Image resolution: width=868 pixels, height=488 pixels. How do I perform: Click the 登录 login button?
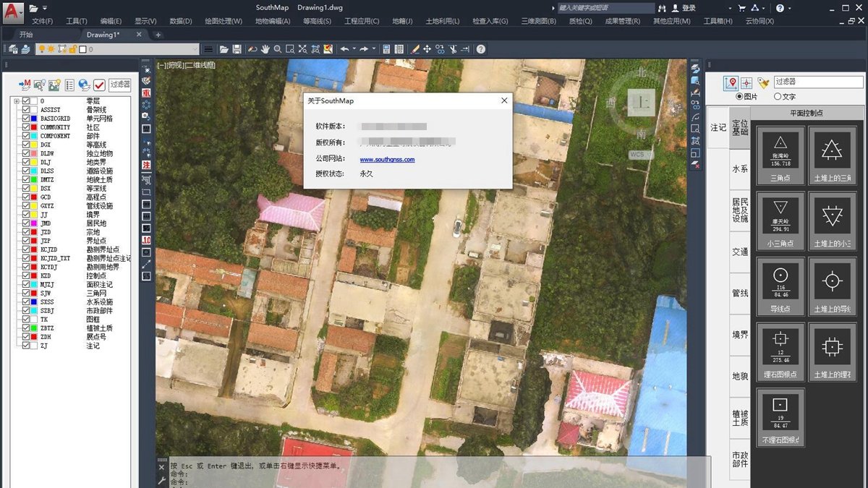(x=684, y=8)
